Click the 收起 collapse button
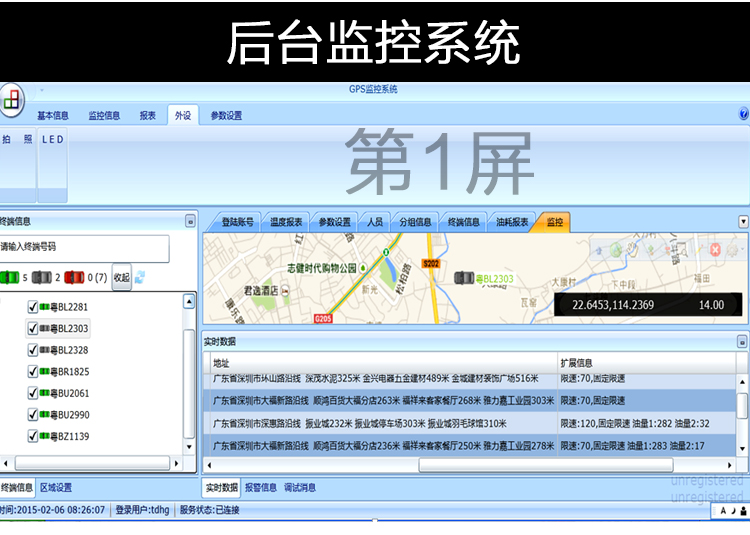The width and height of the screenshot is (750, 535). pyautogui.click(x=121, y=277)
